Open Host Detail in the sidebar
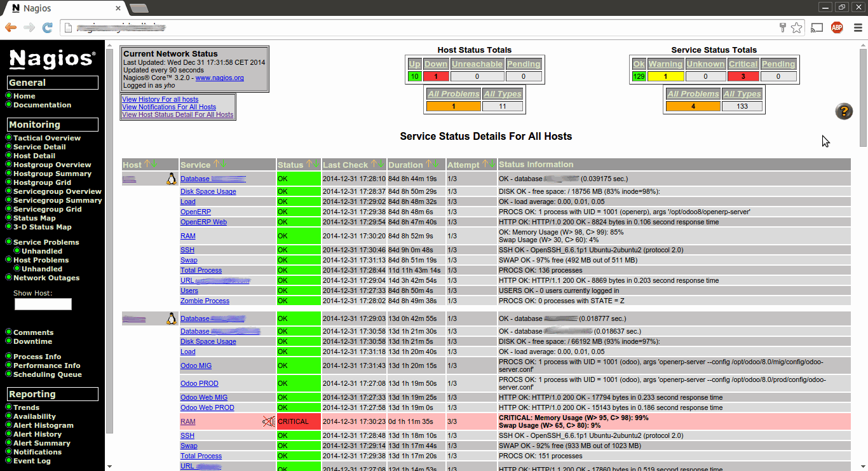The height and width of the screenshot is (471, 868). coord(34,156)
